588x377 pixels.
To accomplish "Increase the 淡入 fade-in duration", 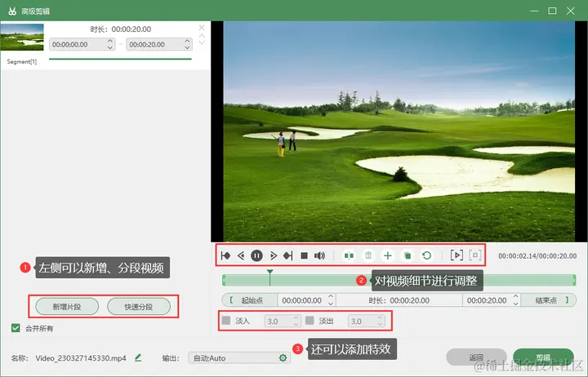I will (x=296, y=317).
